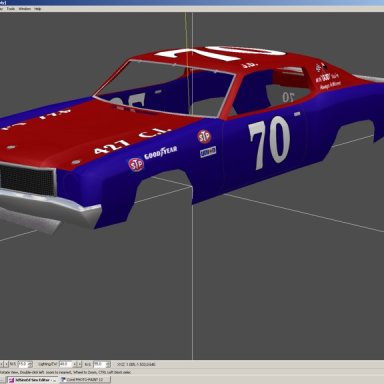
Task: Select the 70 number on the car roof
Action: pyautogui.click(x=221, y=53)
